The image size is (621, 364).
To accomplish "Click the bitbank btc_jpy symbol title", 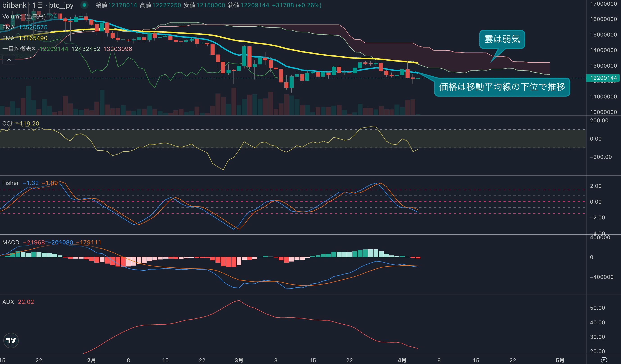I will 38,5.
